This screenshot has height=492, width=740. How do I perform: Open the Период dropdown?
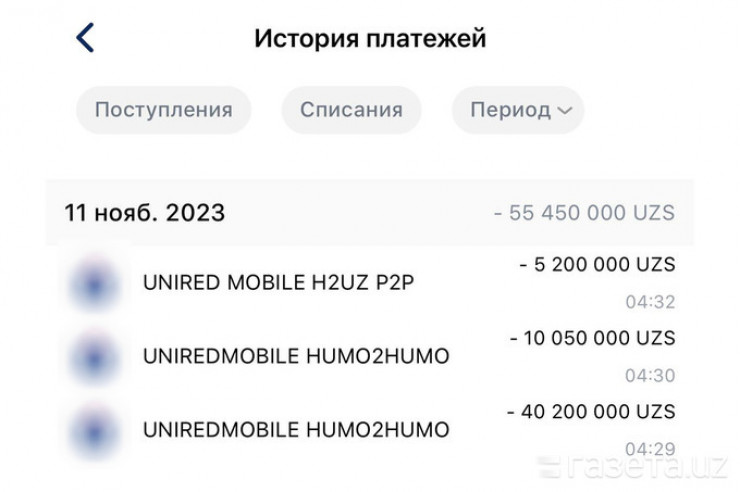point(518,110)
